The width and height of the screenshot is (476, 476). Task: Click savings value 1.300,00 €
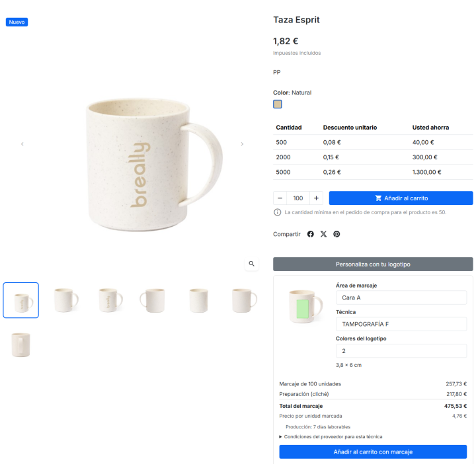click(x=426, y=172)
